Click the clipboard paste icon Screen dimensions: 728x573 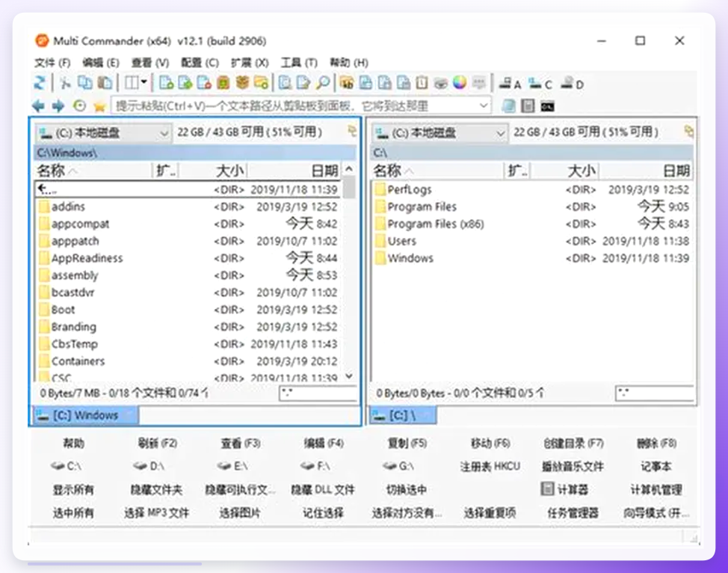[105, 83]
